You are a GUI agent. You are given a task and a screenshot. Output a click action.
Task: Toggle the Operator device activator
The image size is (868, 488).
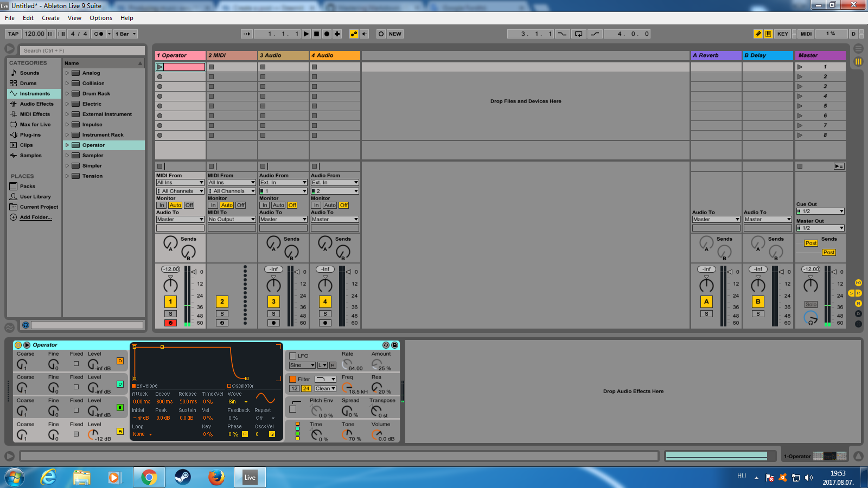tap(18, 345)
